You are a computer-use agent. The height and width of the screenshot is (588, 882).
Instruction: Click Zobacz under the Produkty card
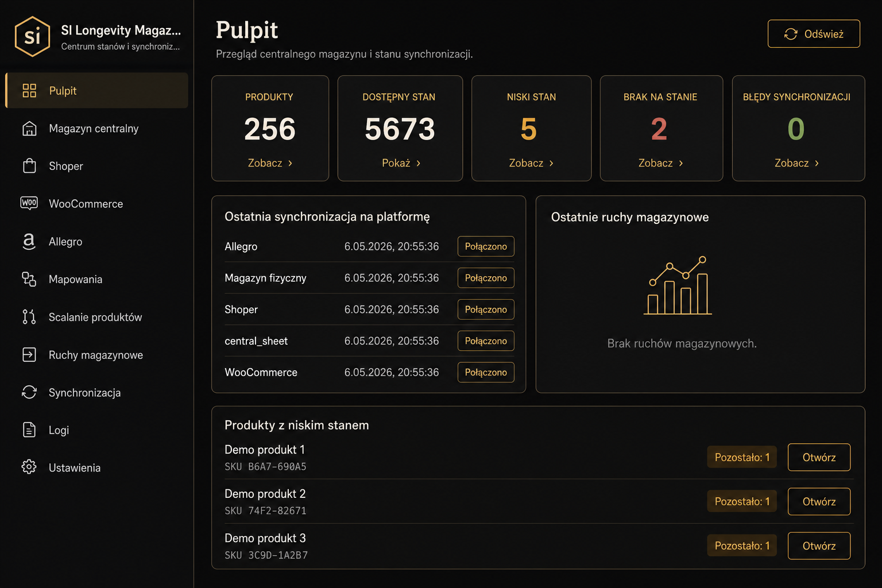coord(270,163)
